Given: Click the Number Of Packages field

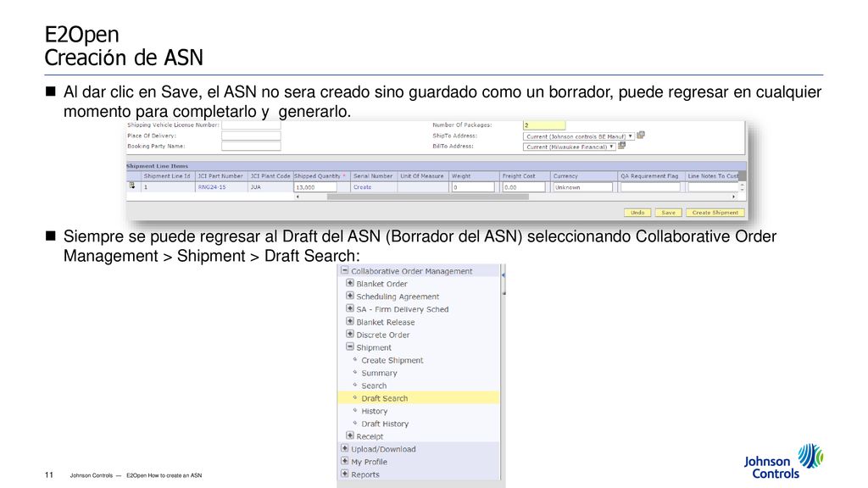Looking at the screenshot, I should tap(544, 125).
